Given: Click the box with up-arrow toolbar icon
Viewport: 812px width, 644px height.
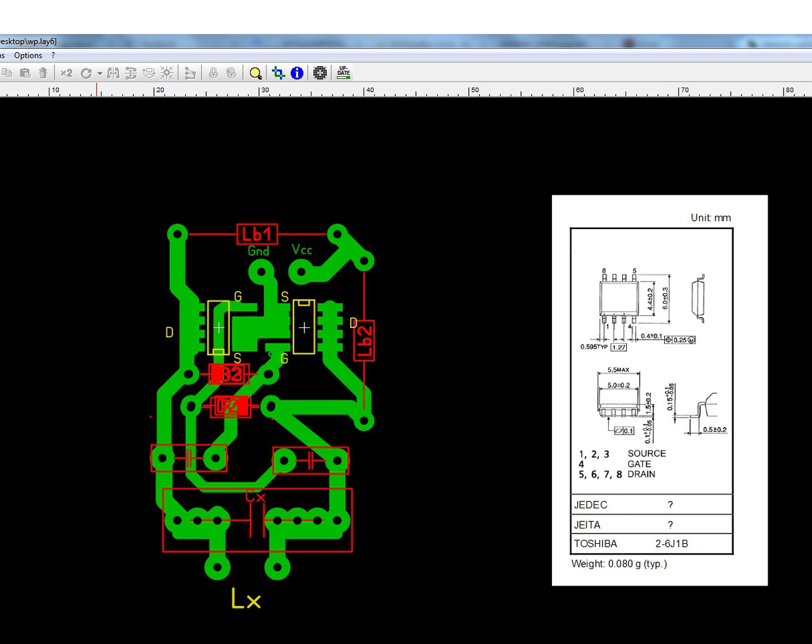Looking at the screenshot, I should (x=149, y=73).
